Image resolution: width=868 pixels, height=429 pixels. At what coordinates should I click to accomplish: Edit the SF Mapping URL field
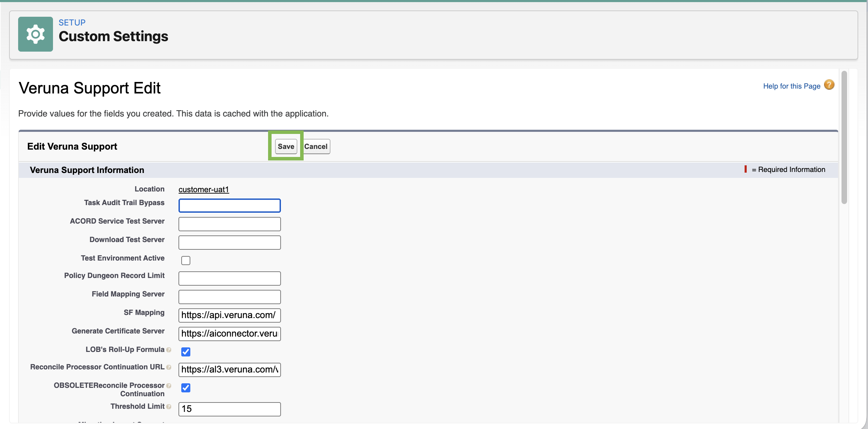point(230,315)
